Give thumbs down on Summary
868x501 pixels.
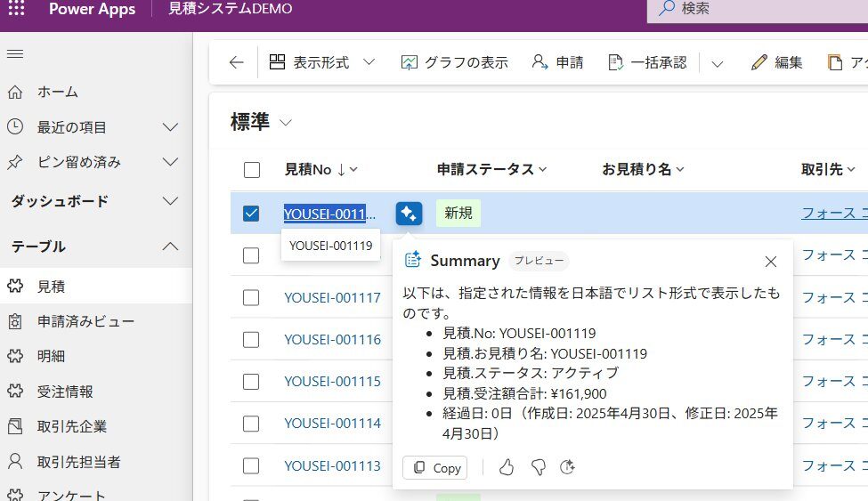(538, 467)
